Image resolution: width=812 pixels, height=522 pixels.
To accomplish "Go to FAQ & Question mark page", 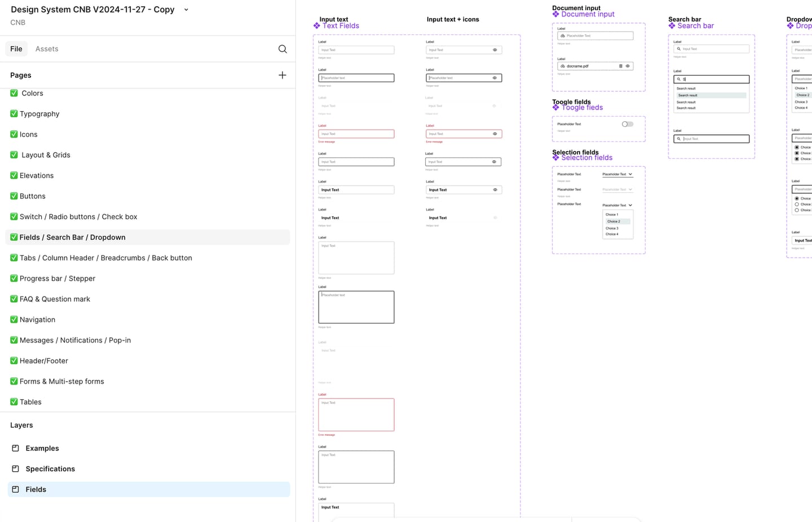I will [x=148, y=299].
